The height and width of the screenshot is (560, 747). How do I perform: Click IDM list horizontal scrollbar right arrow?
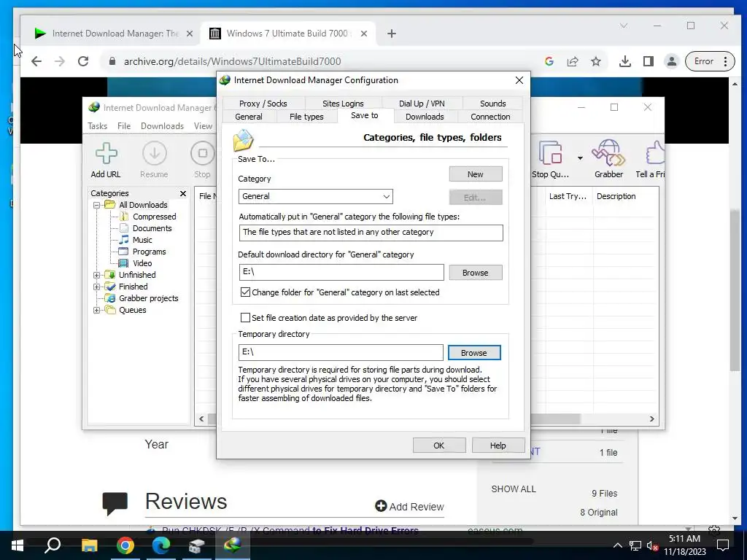click(x=651, y=419)
